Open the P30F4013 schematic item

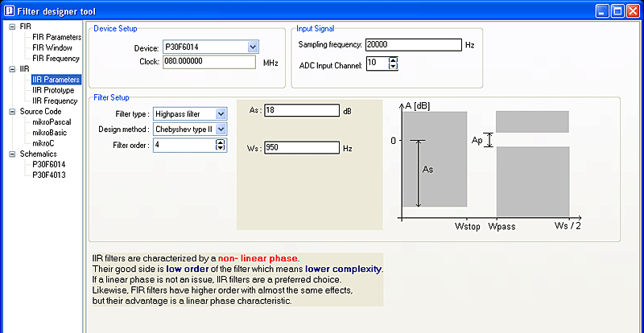49,175
